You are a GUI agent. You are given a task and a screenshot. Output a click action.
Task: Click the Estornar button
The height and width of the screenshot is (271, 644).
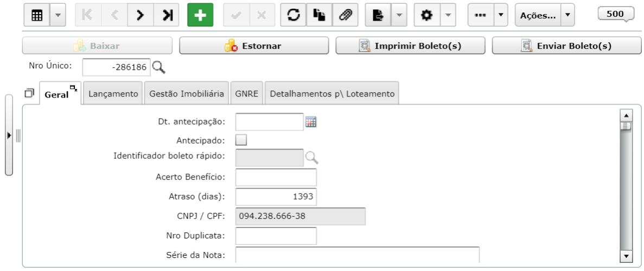pyautogui.click(x=254, y=46)
